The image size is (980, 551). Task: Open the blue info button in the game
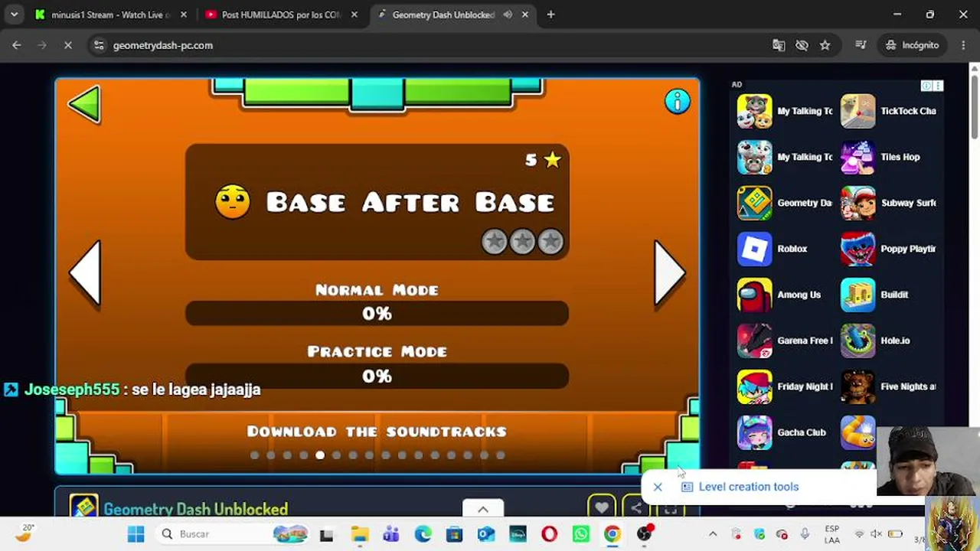(677, 101)
